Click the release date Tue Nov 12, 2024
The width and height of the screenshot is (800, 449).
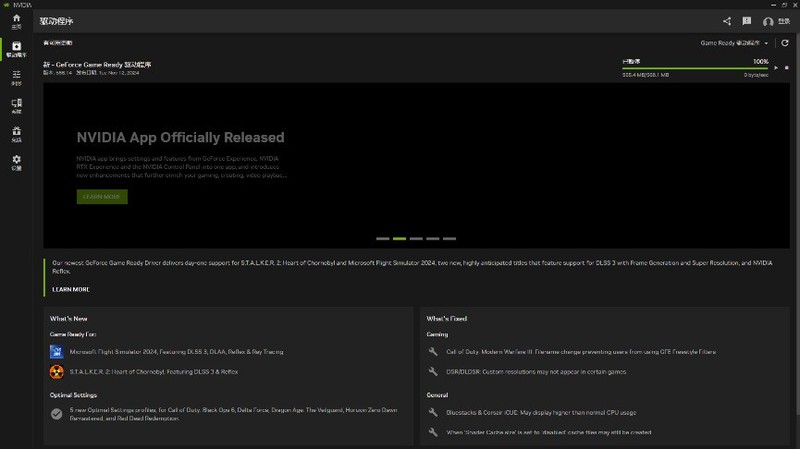click(119, 73)
